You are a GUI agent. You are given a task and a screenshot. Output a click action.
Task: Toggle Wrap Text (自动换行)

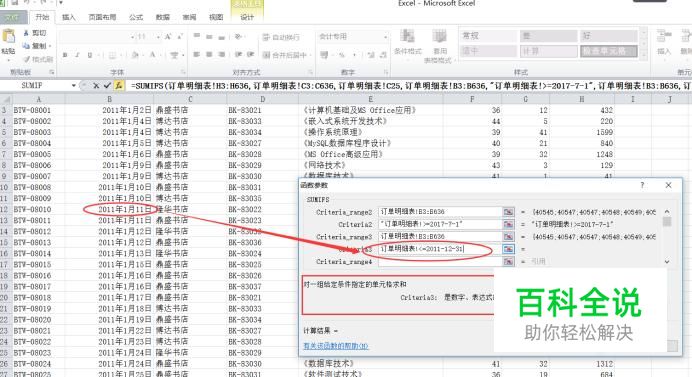tap(281, 37)
